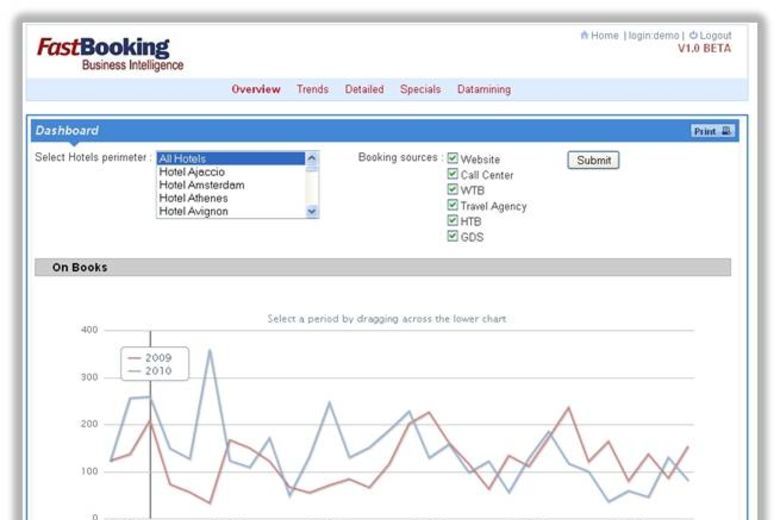Viewport: 780px width, 520px height.
Task: Go to the Specials tab
Action: click(x=420, y=89)
